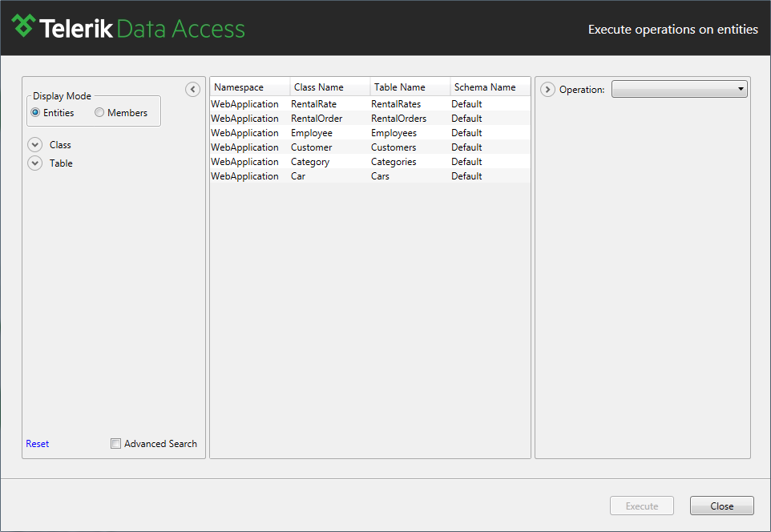Screen dimensions: 771x532
Task: Click the Reset link
Action: (x=38, y=444)
